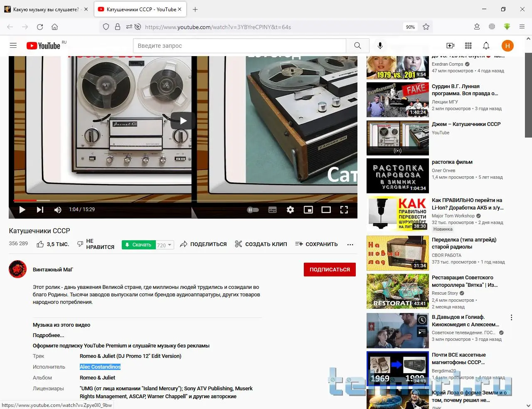532x409 pixels.
Task: Bookmark this page with the star
Action: point(426,27)
